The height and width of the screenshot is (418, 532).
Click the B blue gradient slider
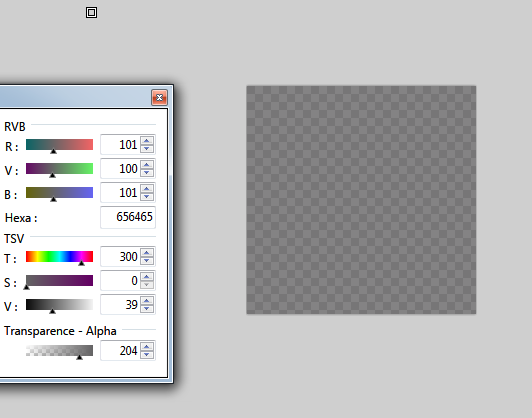coord(59,192)
